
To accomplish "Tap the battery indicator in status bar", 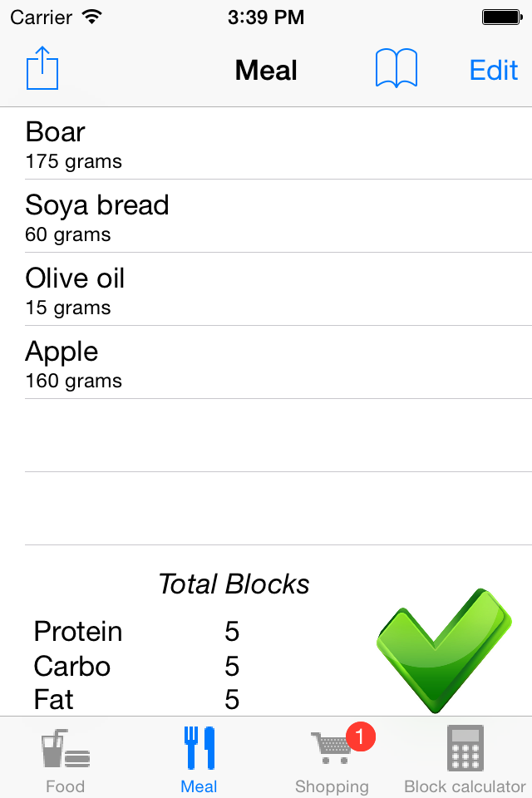I will tap(502, 15).
